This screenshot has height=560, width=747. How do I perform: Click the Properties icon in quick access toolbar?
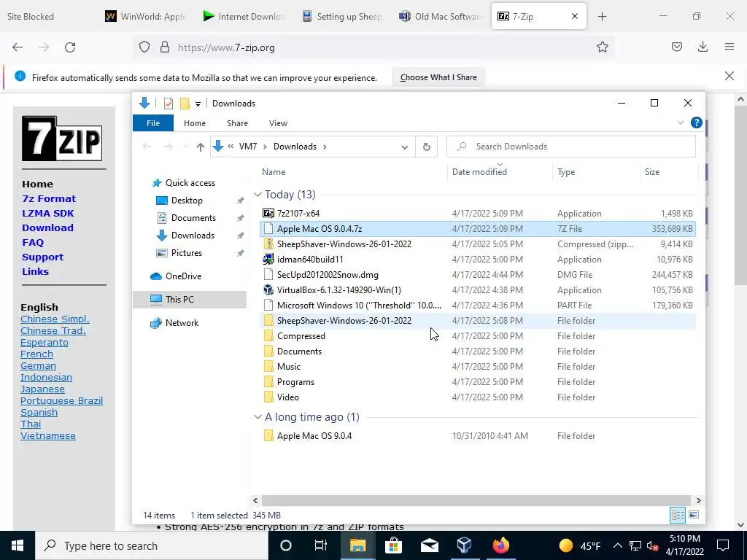[169, 104]
